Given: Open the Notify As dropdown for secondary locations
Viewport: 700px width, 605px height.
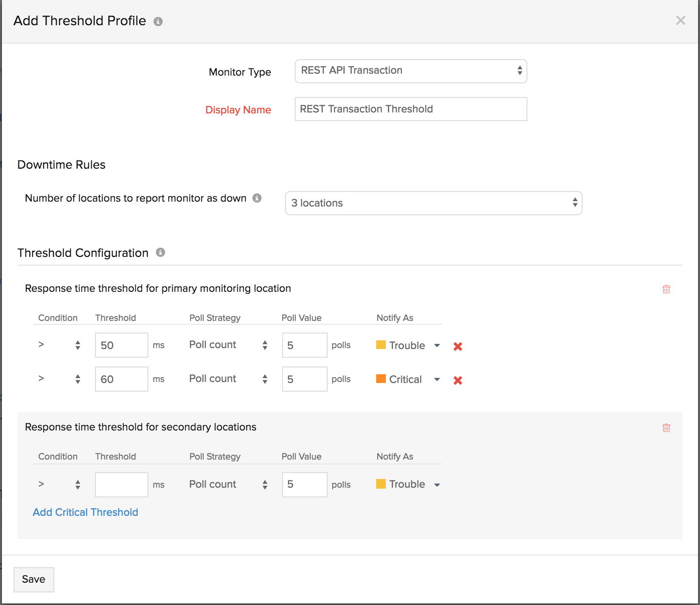Looking at the screenshot, I should [x=437, y=484].
